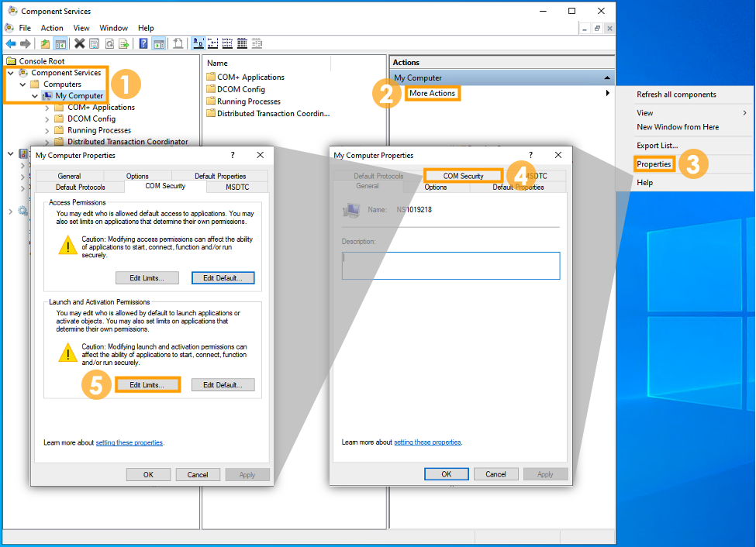Click Edit Limits under Launch and Activation Permissions

pos(147,385)
